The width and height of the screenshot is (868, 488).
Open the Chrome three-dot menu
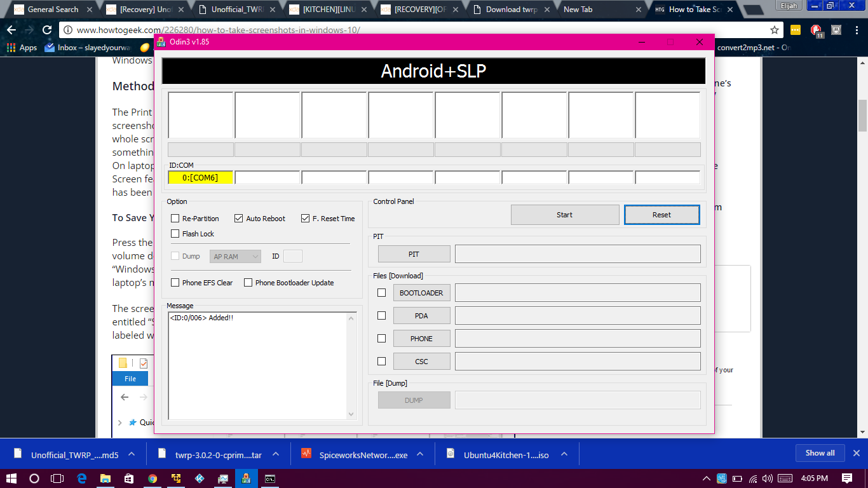coord(855,30)
